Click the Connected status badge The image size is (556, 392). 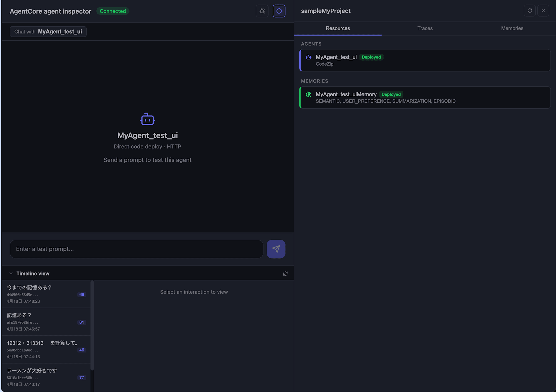(x=113, y=11)
